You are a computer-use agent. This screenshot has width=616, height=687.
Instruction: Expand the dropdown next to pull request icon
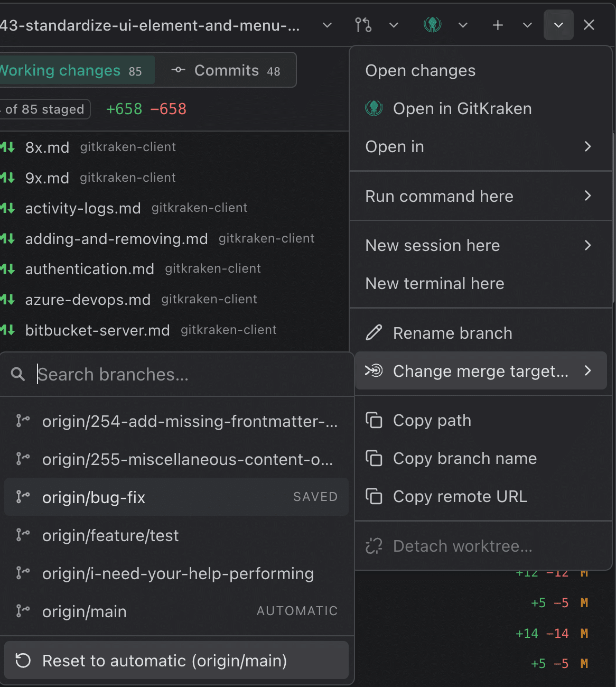[394, 25]
